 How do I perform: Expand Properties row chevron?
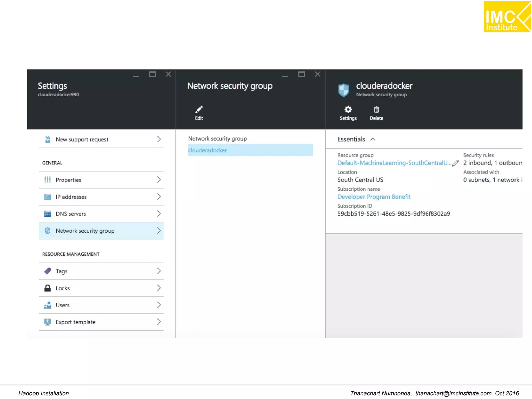[x=159, y=180]
